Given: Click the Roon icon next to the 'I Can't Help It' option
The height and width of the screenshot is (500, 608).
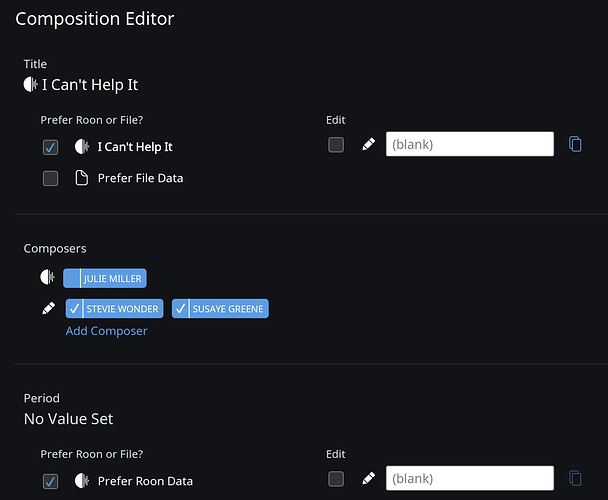Looking at the screenshot, I should coord(82,147).
